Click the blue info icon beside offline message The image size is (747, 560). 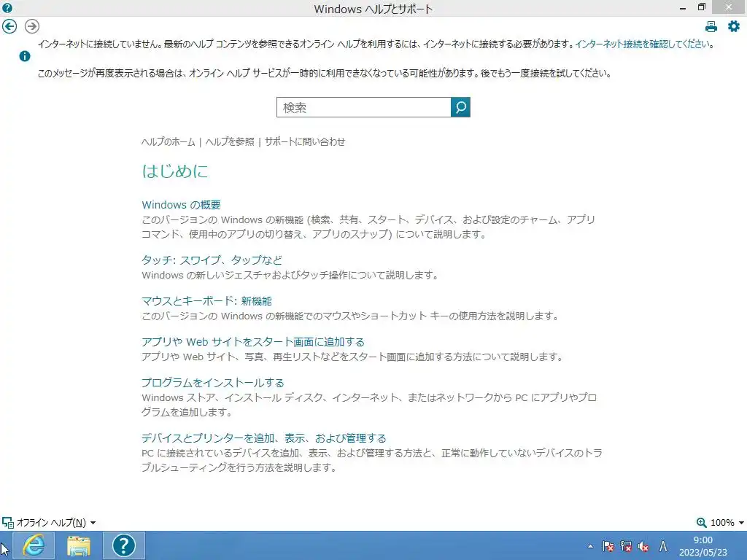[x=25, y=56]
